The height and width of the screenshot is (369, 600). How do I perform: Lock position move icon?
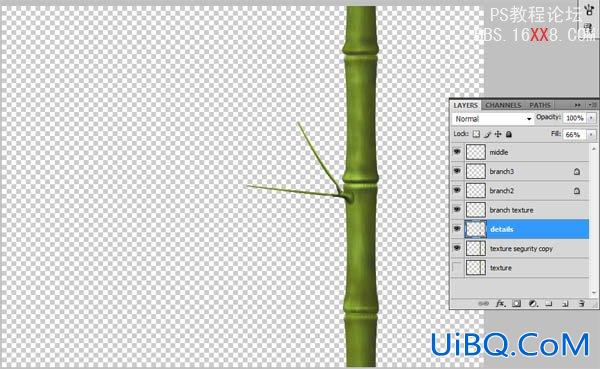pos(498,134)
